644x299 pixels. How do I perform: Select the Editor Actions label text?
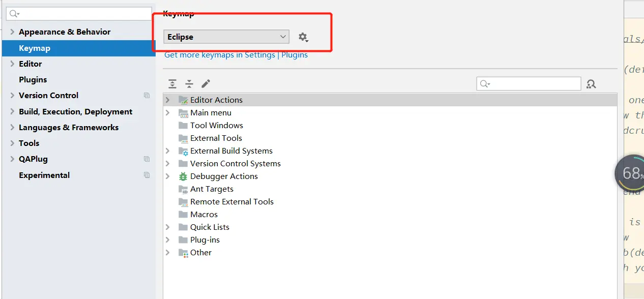(x=216, y=100)
